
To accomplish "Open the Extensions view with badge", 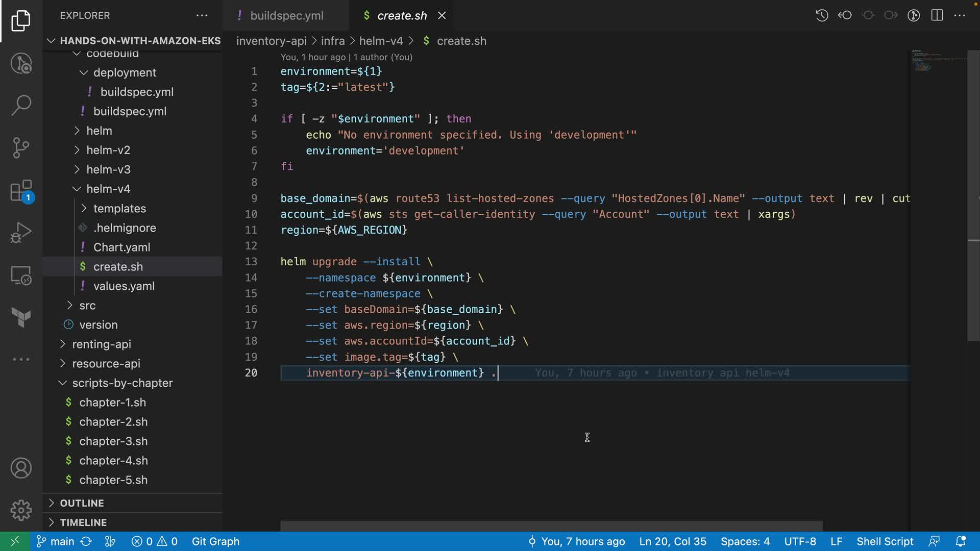I will coord(21,191).
